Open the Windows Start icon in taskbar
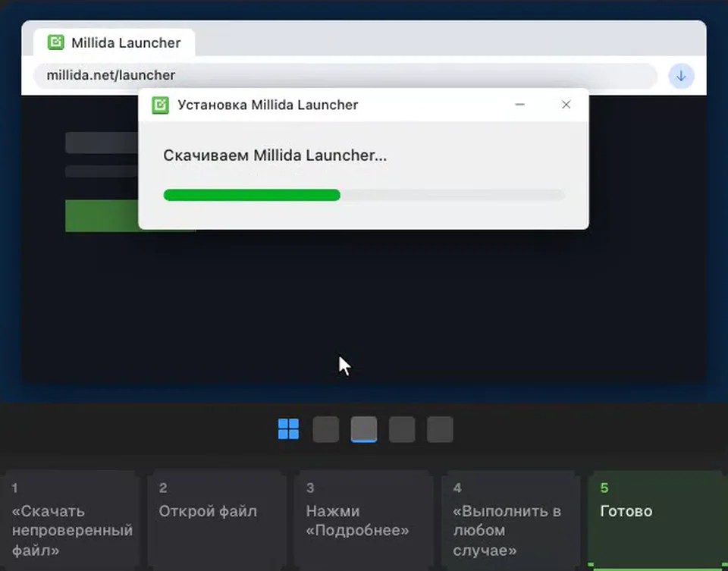Viewport: 728px width, 571px height. (288, 429)
